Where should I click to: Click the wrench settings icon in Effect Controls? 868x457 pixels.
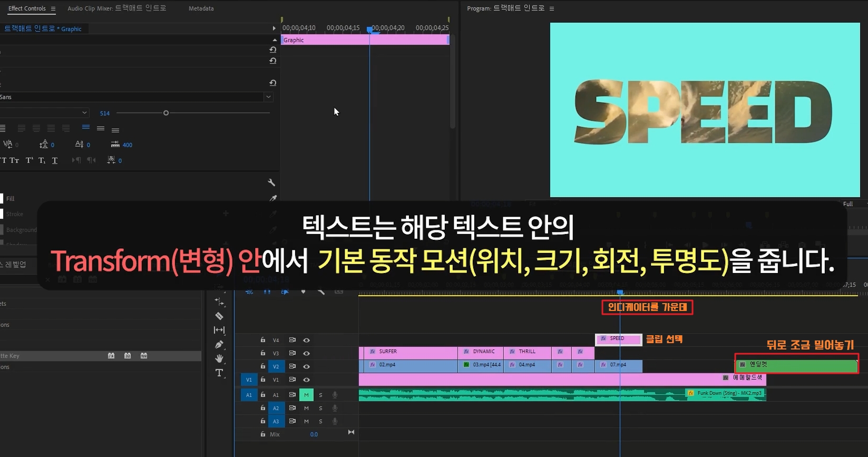click(x=271, y=182)
